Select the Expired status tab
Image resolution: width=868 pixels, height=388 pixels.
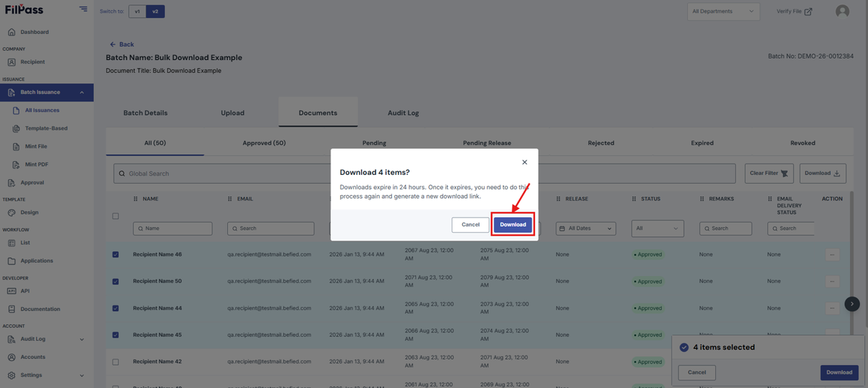click(x=702, y=143)
